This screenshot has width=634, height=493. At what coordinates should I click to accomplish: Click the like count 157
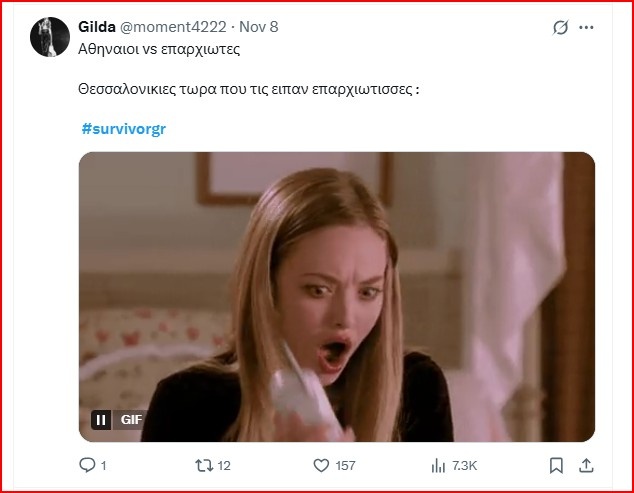pos(345,466)
